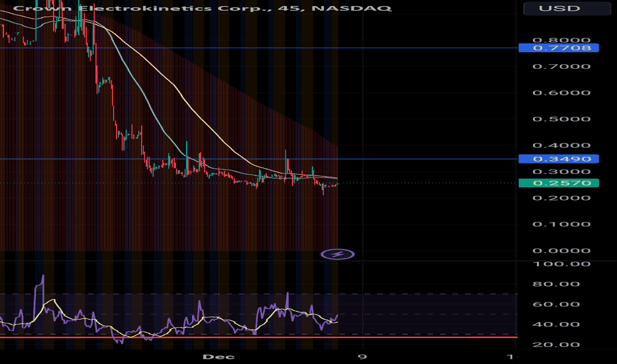
Task: Click the 0.5000 price scale value
Action: point(561,119)
